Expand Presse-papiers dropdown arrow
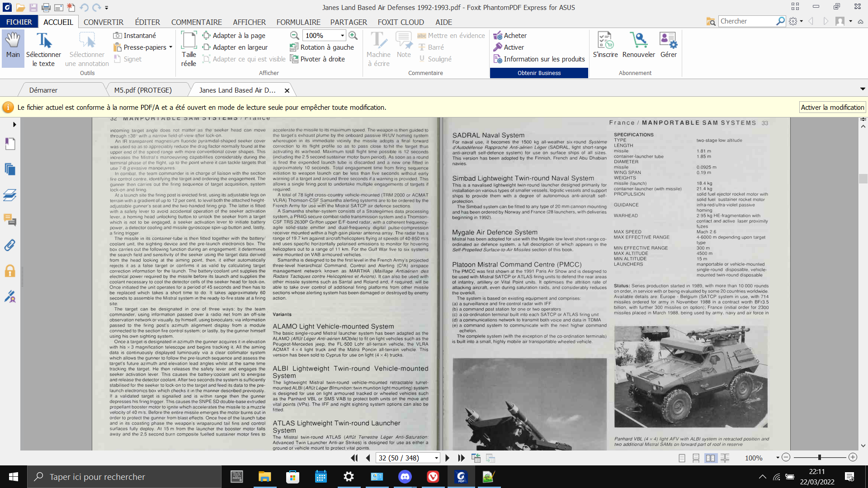Screen dimensions: 868x488 [x=170, y=47]
